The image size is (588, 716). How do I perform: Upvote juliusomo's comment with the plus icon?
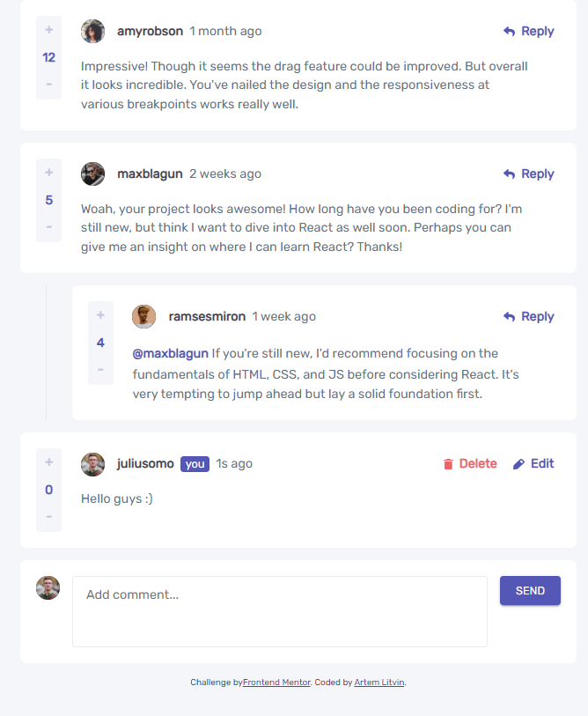click(48, 462)
